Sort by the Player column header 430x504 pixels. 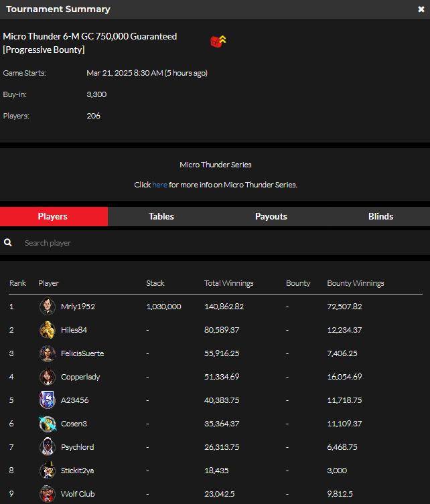point(49,283)
